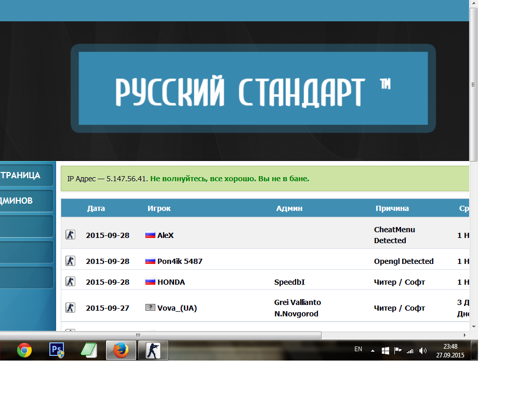Viewport: 532px width, 399px height.
Task: Click the Дата column header
Action: pos(96,208)
